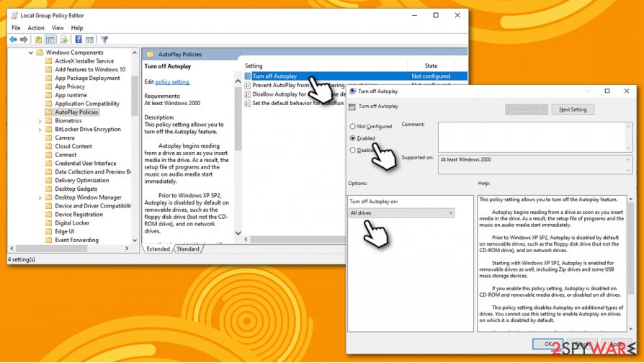Select Add features to Windows 10 folder
The width and height of the screenshot is (644, 363).
[x=90, y=69]
